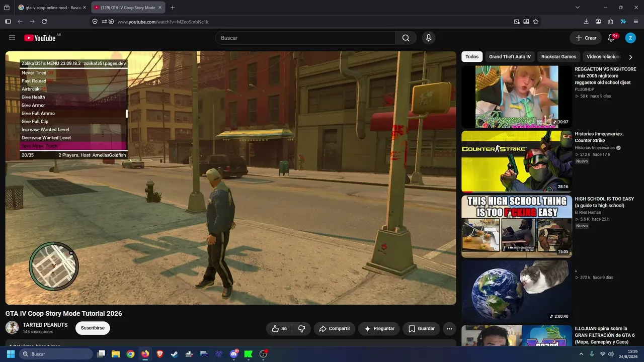Click the YouTube search magnifier button
This screenshot has height=362, width=644.
pyautogui.click(x=406, y=38)
